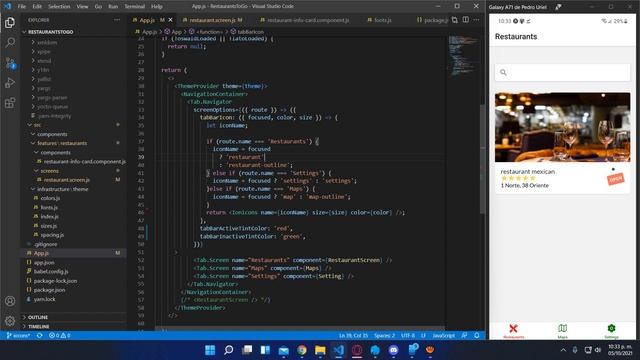Click UTF-8 encoding in status bar
640x360 pixels.
point(408,336)
